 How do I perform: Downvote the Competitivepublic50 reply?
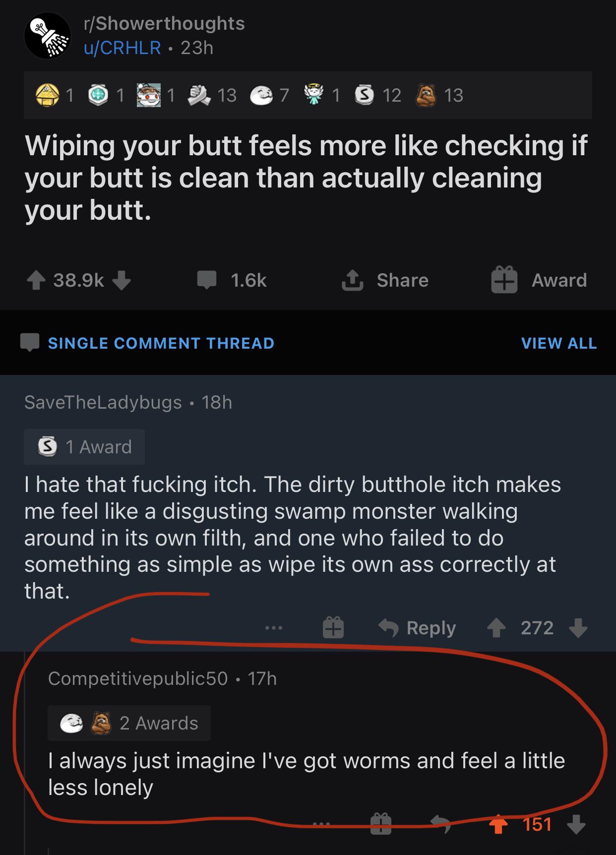pos(576,825)
